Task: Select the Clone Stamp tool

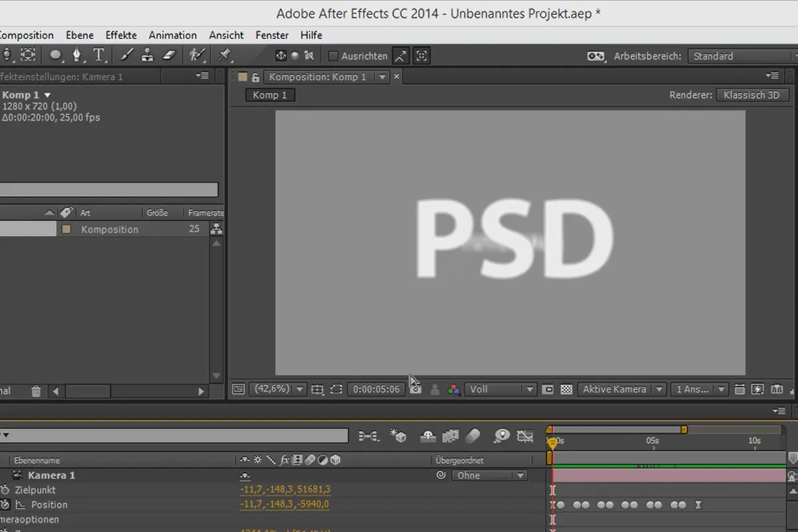Action: point(146,55)
